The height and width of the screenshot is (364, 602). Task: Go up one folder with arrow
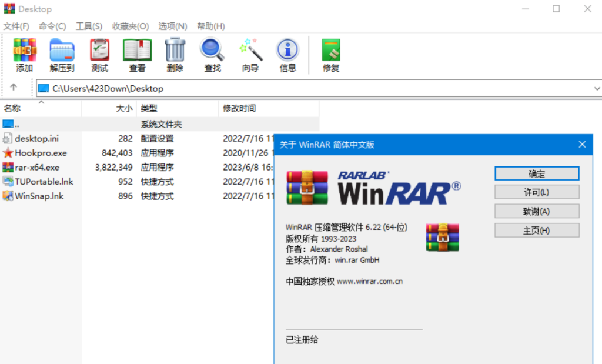coord(14,88)
